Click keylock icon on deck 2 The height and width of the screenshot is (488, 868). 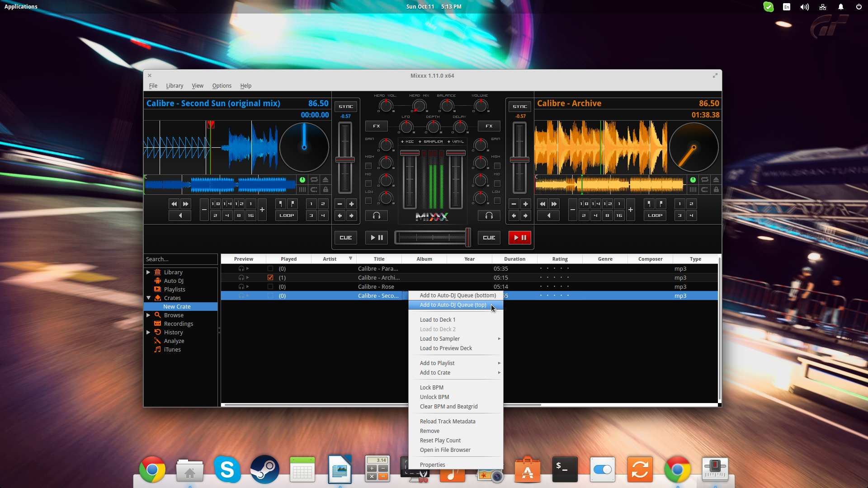716,190
